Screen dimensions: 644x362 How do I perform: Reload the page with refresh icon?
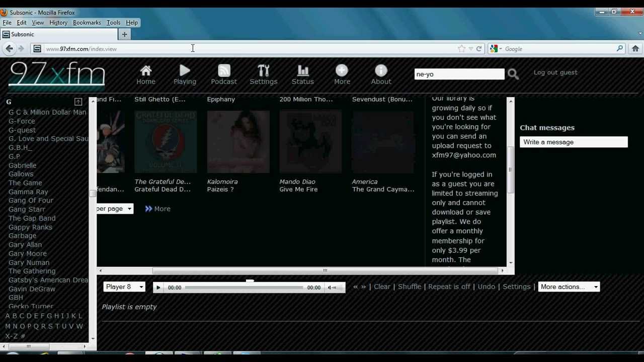[479, 49]
